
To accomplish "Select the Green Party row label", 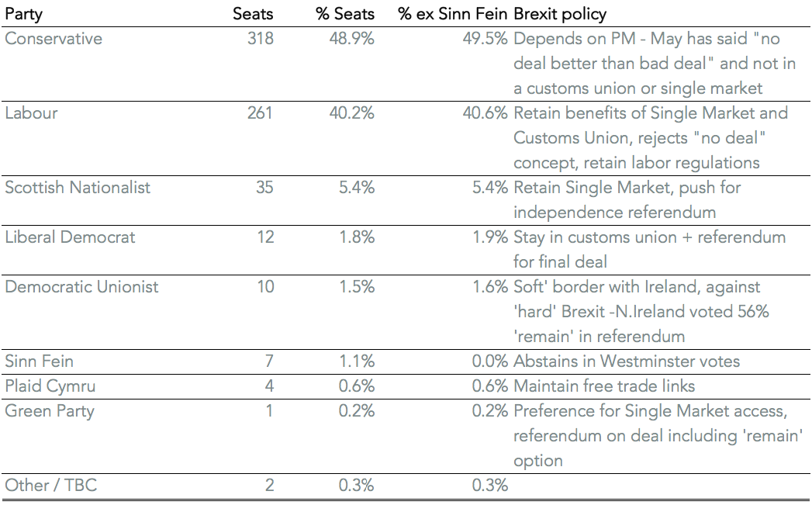I will point(50,411).
